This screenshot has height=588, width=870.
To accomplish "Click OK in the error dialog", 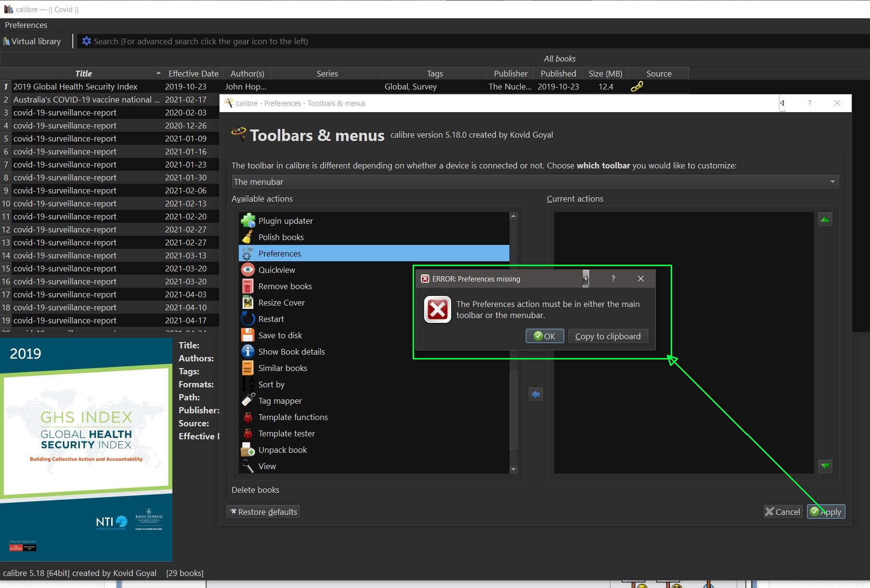I will click(545, 336).
